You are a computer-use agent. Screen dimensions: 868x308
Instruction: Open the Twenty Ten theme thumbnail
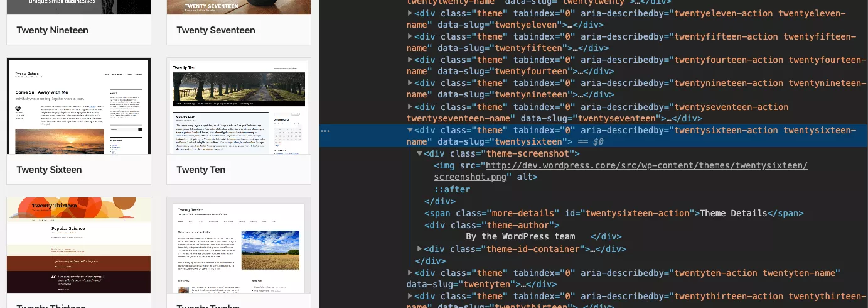tap(238, 107)
